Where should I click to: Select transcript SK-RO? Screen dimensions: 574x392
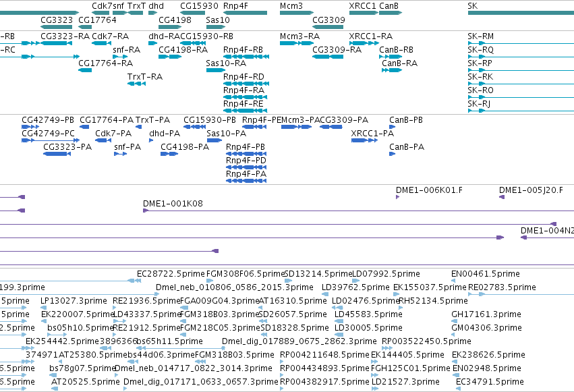[x=521, y=97]
